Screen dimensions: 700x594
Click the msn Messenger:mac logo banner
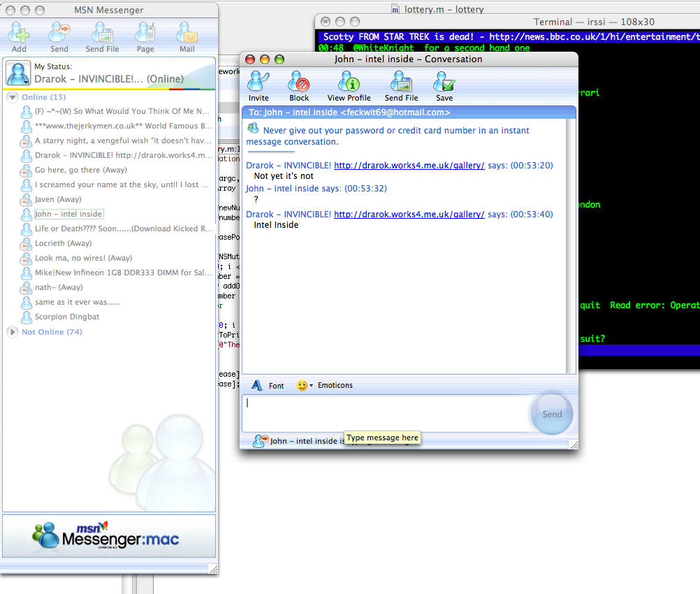[x=109, y=536]
